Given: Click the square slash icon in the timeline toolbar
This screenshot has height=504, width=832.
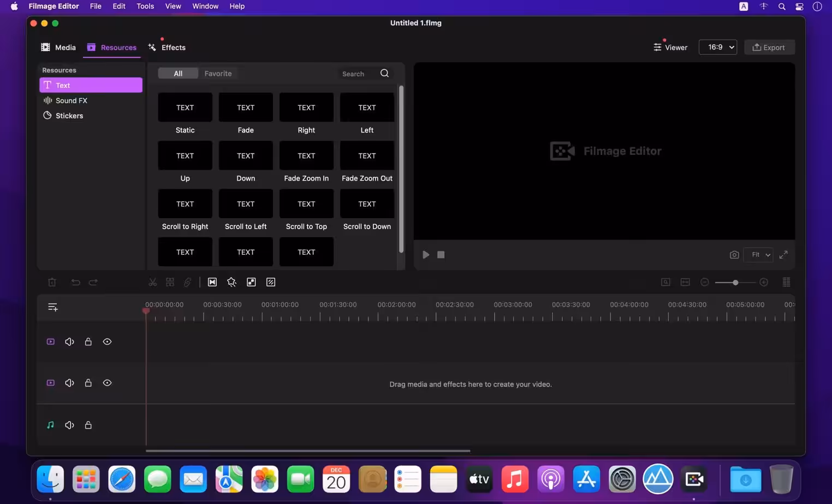Looking at the screenshot, I should coord(271,282).
